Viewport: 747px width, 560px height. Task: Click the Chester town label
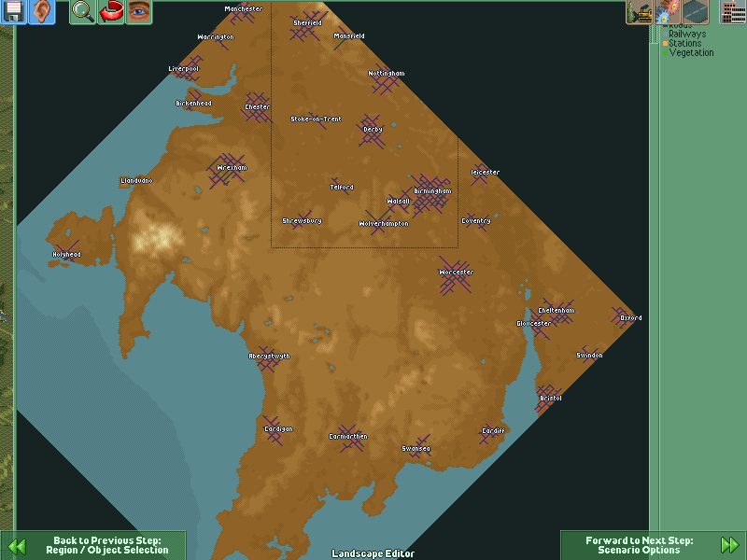click(258, 107)
